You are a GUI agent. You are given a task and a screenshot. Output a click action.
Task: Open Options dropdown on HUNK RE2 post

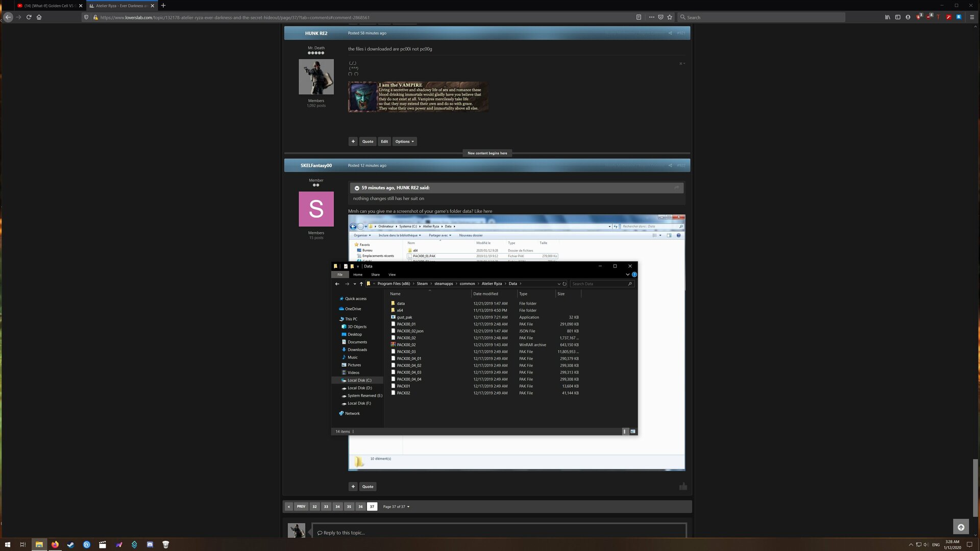tap(405, 141)
